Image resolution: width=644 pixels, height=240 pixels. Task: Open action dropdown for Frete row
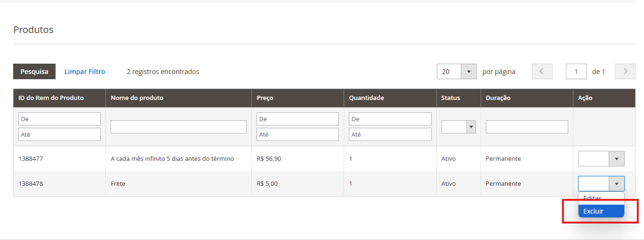pos(601,183)
